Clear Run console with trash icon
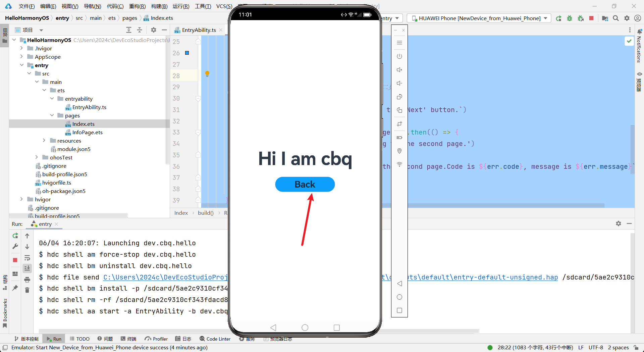644x352 pixels. pyautogui.click(x=27, y=290)
